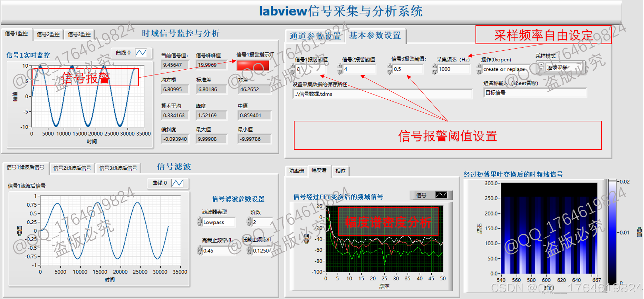Click the 信号1滤波后信号 filtered waveform graph

coord(110,230)
